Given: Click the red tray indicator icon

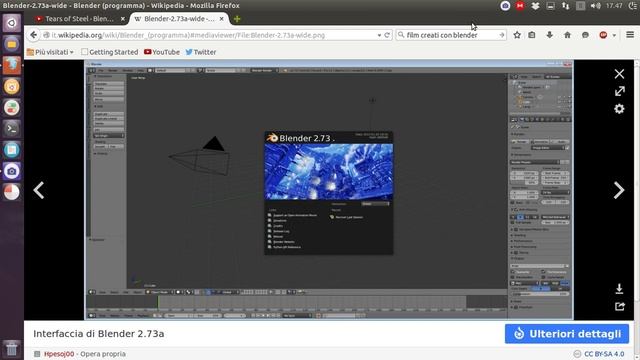Looking at the screenshot, I should 520,6.
